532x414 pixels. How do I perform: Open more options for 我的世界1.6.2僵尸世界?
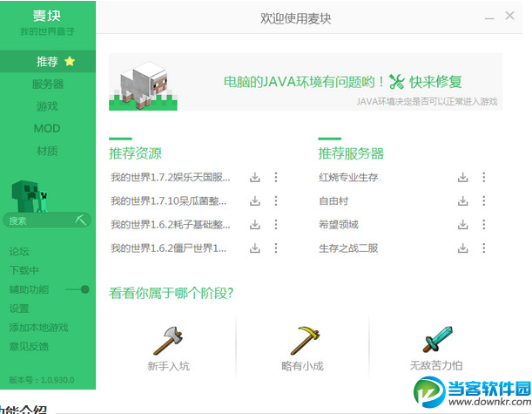tap(276, 248)
